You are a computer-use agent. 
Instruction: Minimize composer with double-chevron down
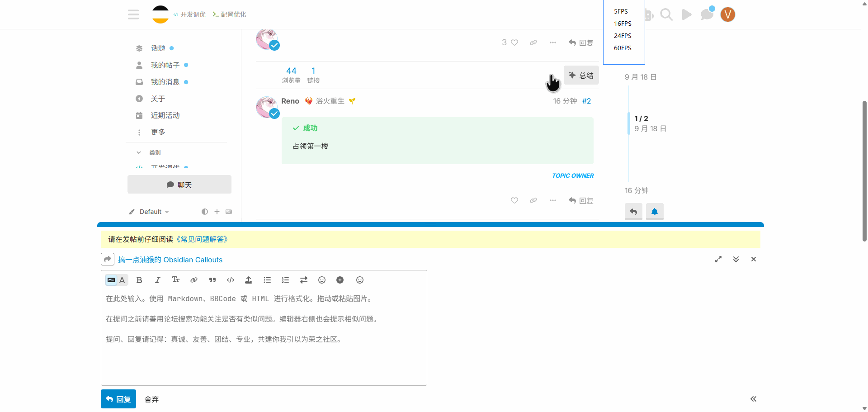tap(736, 259)
